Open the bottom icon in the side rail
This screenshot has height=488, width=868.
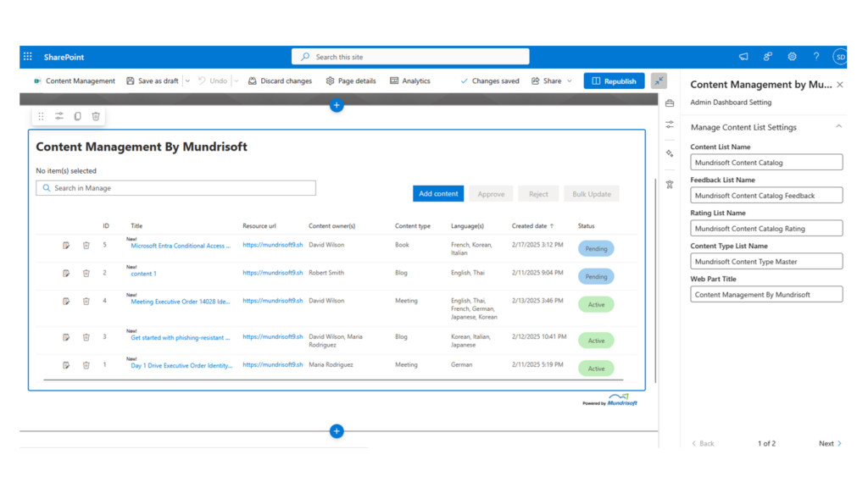[670, 184]
